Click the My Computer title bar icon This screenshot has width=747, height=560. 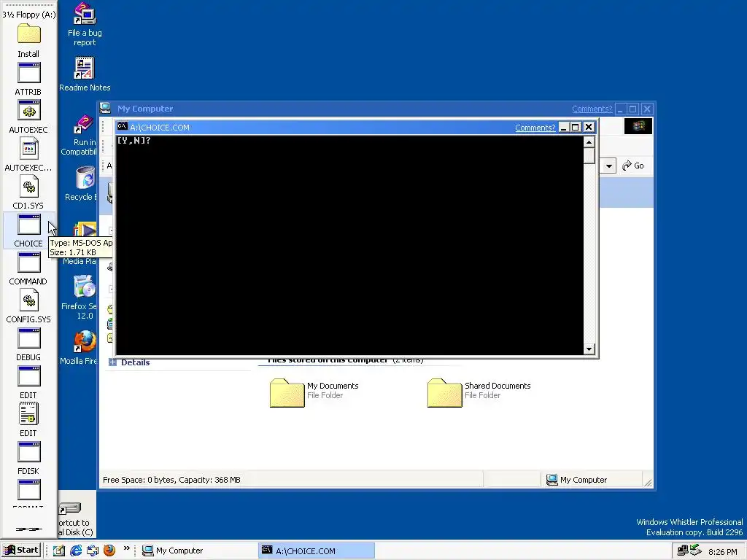(x=105, y=108)
